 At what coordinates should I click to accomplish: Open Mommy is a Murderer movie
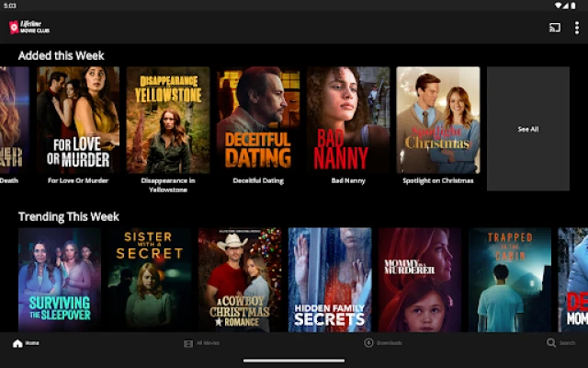pos(420,280)
